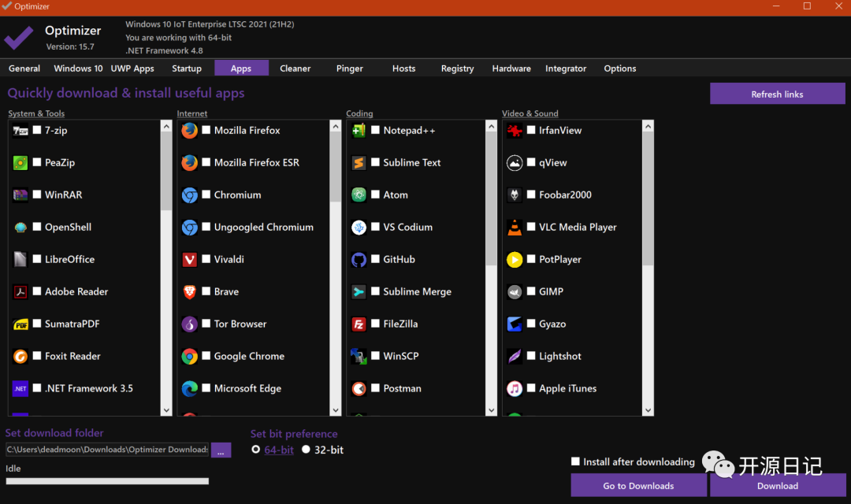The height and width of the screenshot is (504, 851).
Task: Click the 7-zip app icon
Action: click(x=20, y=130)
